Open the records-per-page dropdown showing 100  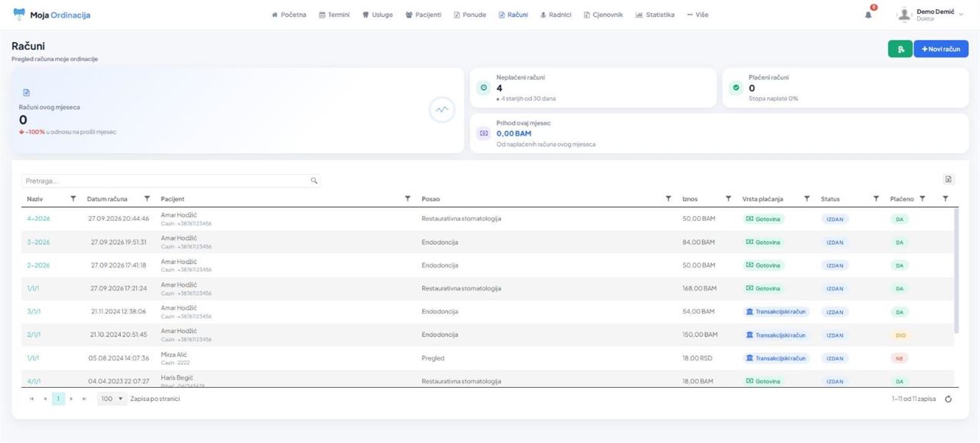tap(112, 399)
